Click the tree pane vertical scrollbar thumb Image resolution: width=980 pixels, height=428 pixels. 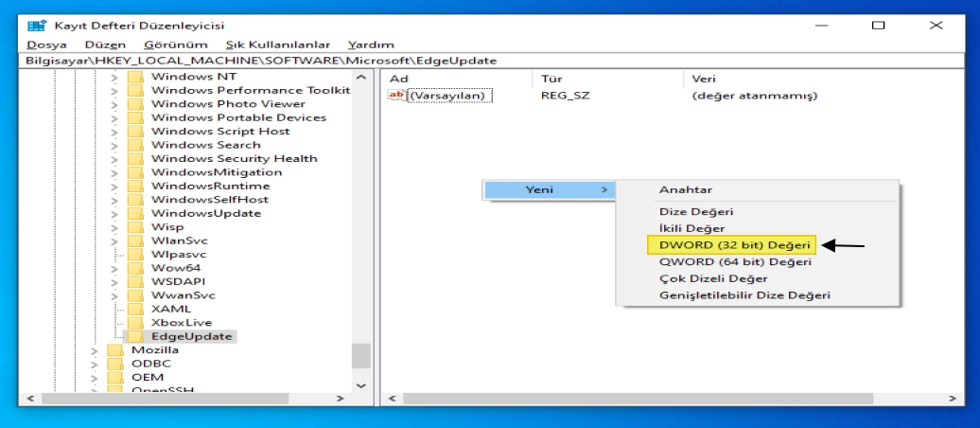360,356
